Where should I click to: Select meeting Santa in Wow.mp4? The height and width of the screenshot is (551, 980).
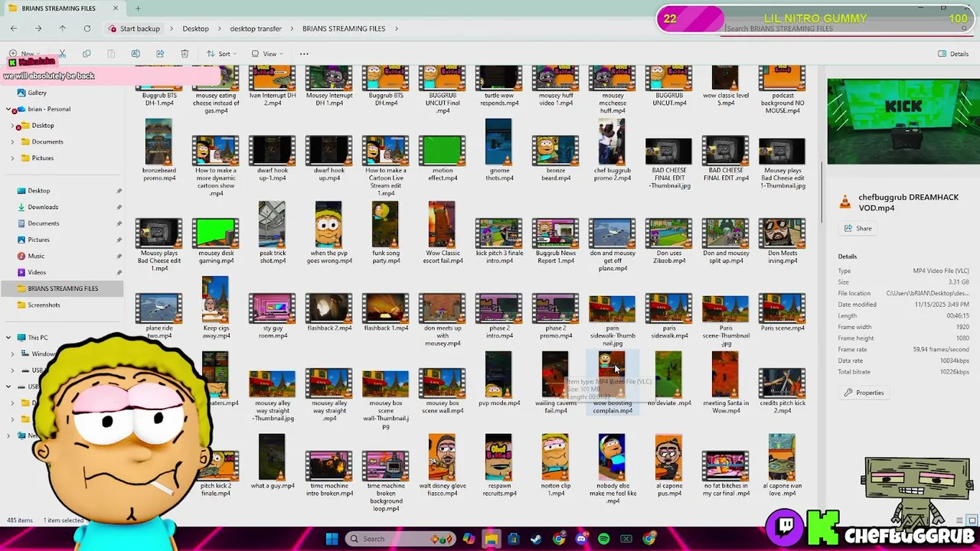pyautogui.click(x=726, y=383)
